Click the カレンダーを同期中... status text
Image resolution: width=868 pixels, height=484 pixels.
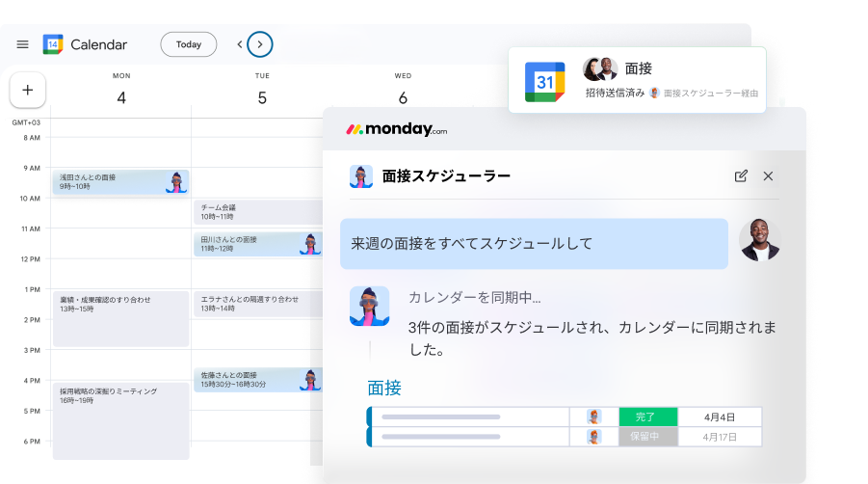(x=474, y=298)
